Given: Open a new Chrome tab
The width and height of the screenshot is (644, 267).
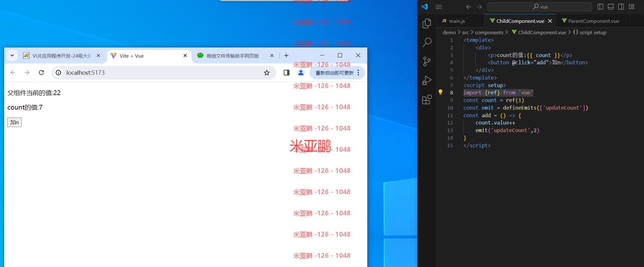Looking at the screenshot, I should (286, 55).
